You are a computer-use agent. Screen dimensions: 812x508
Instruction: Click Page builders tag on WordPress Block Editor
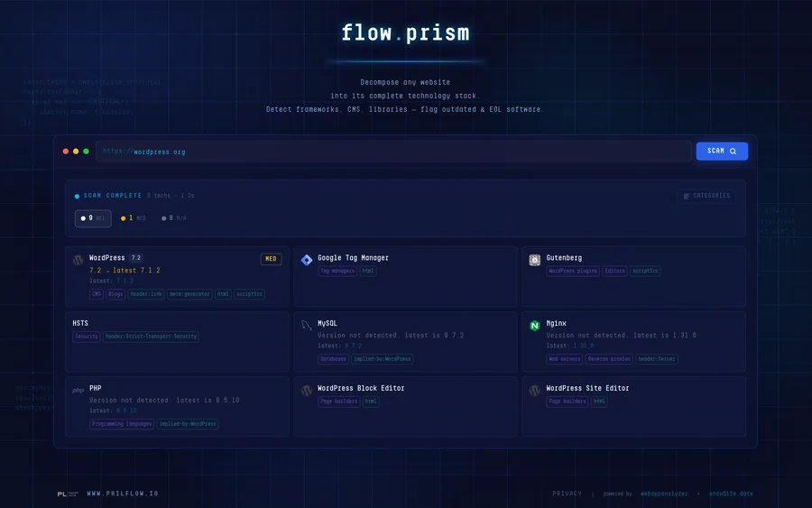pos(338,402)
